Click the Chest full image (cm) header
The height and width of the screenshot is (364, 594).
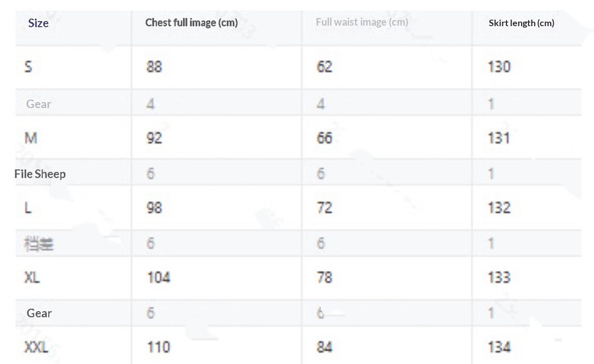pyautogui.click(x=191, y=23)
